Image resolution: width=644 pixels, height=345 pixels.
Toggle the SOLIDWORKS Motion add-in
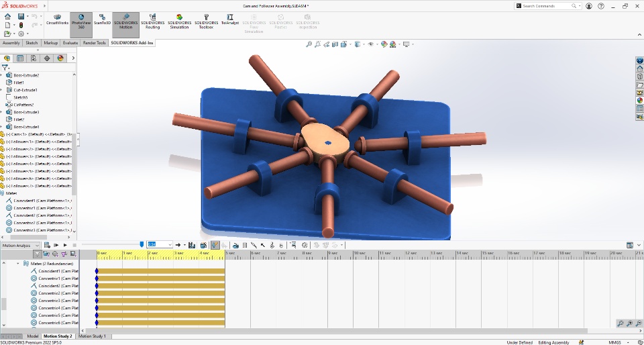[x=125, y=22]
